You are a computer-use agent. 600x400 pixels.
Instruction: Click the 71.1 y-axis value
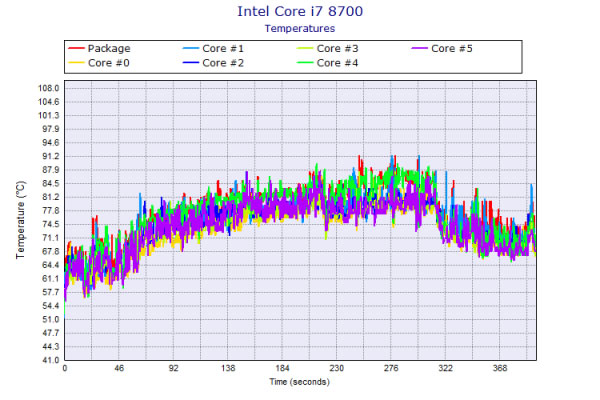pyautogui.click(x=51, y=238)
